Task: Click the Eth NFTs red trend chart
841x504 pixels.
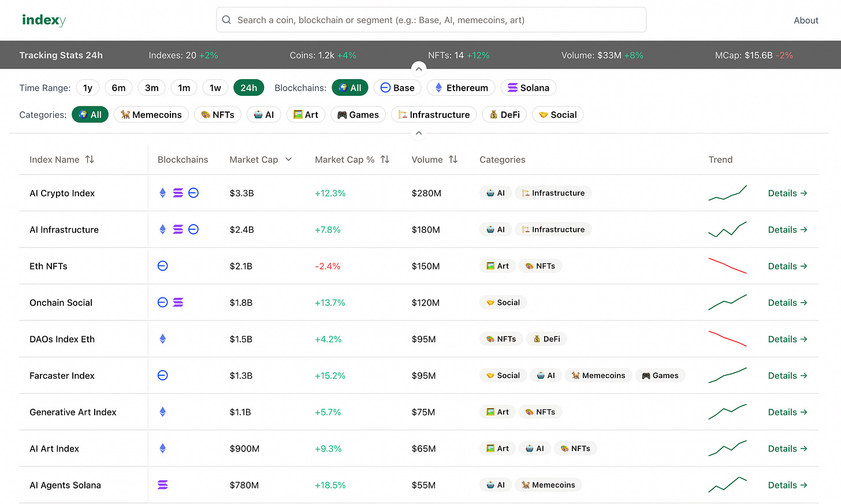Action: click(728, 266)
